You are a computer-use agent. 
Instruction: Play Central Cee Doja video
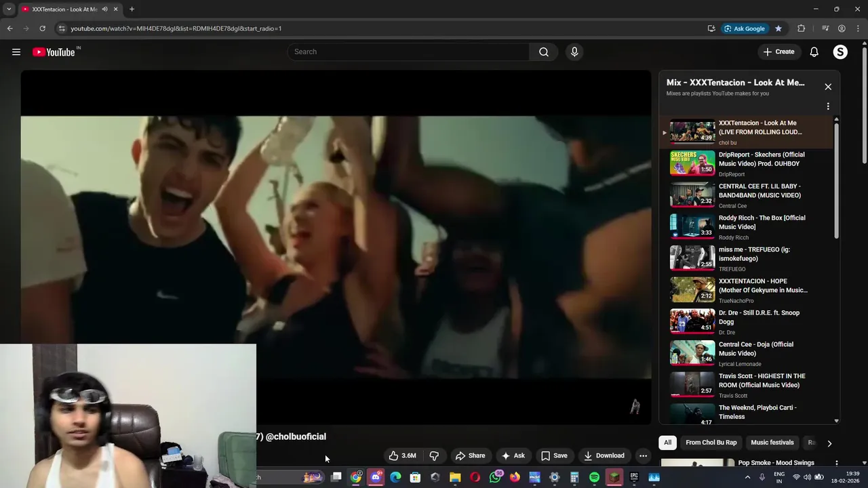746,353
